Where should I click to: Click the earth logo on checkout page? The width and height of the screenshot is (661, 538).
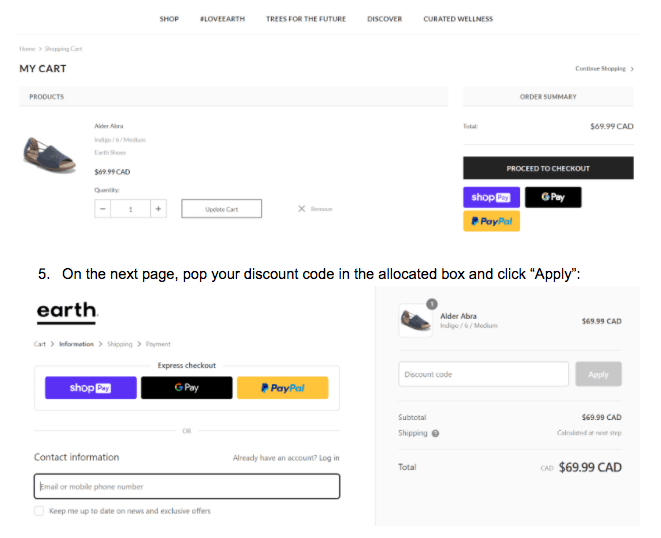(x=67, y=311)
